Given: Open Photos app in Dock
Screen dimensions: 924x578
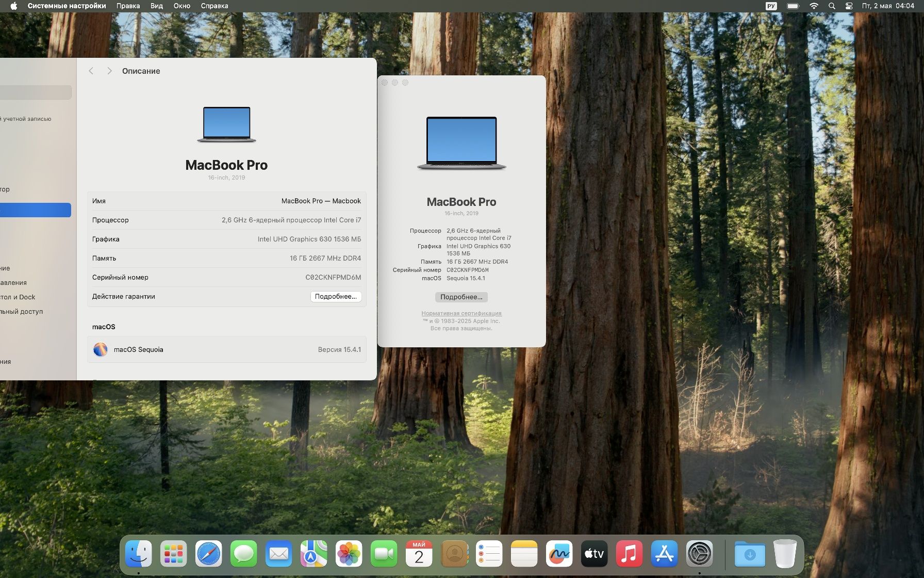Looking at the screenshot, I should pyautogui.click(x=349, y=554).
